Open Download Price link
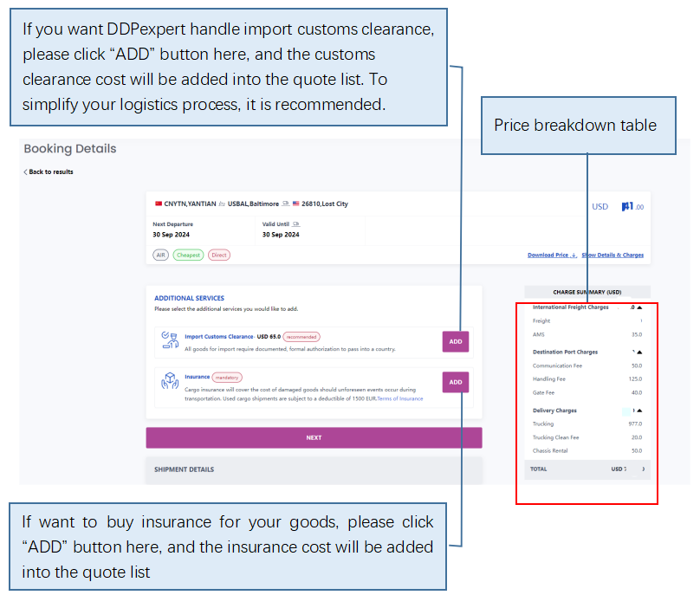This screenshot has height=595, width=700. tap(552, 255)
